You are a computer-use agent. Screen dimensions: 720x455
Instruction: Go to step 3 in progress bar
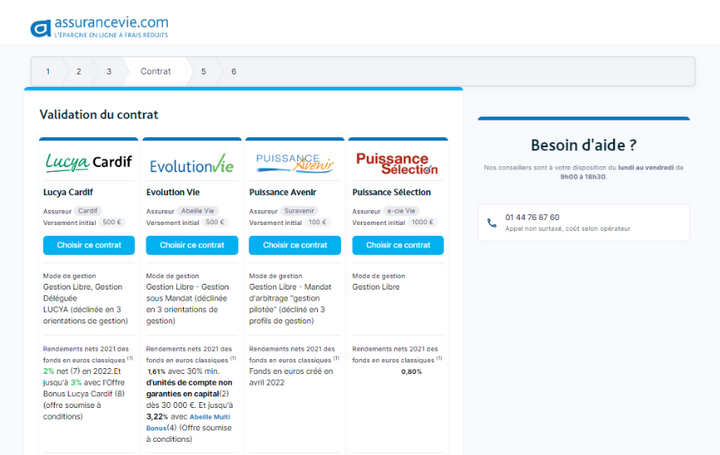tap(109, 72)
